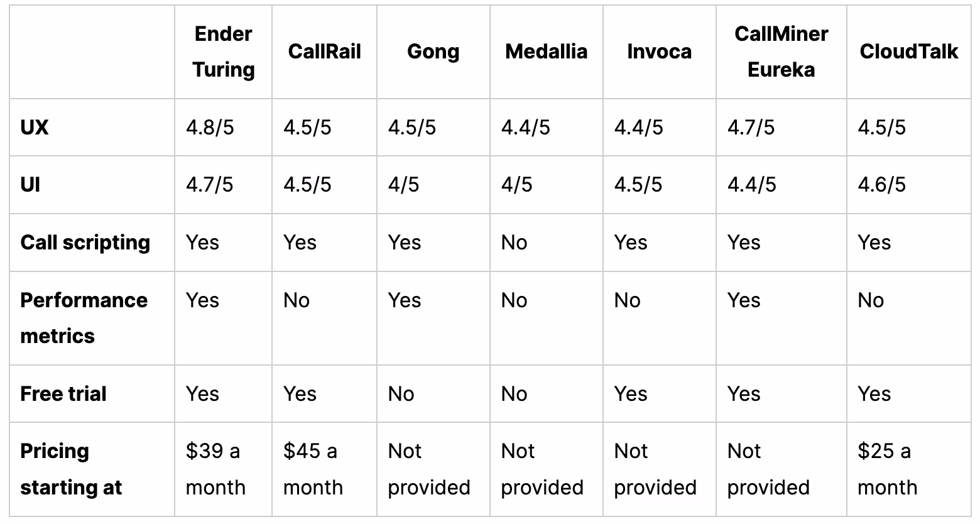Click the CloudTalk column header
The height and width of the screenshot is (524, 980).
tap(908, 52)
